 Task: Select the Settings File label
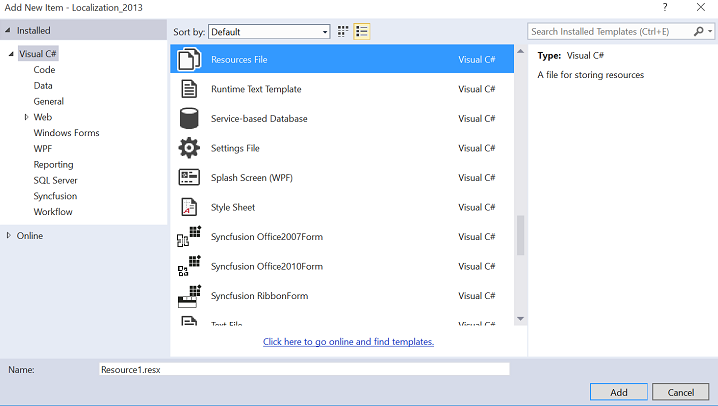click(x=235, y=148)
